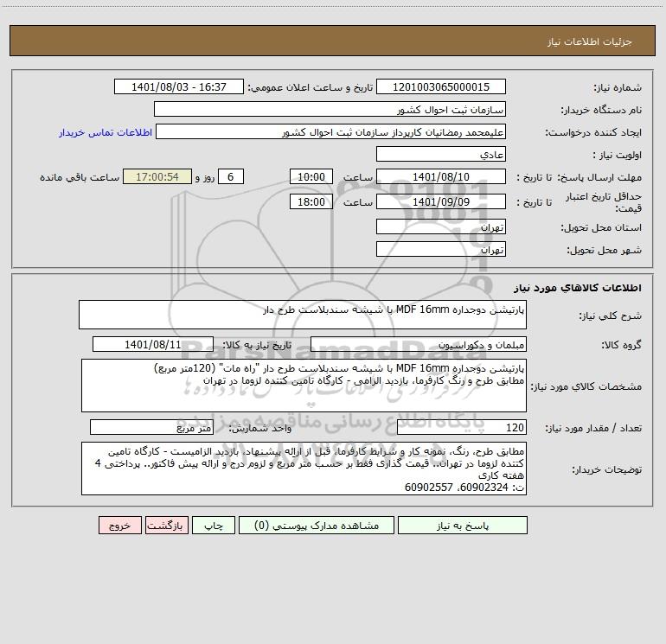
Task: Click label گروه کالا
Action: point(621,345)
